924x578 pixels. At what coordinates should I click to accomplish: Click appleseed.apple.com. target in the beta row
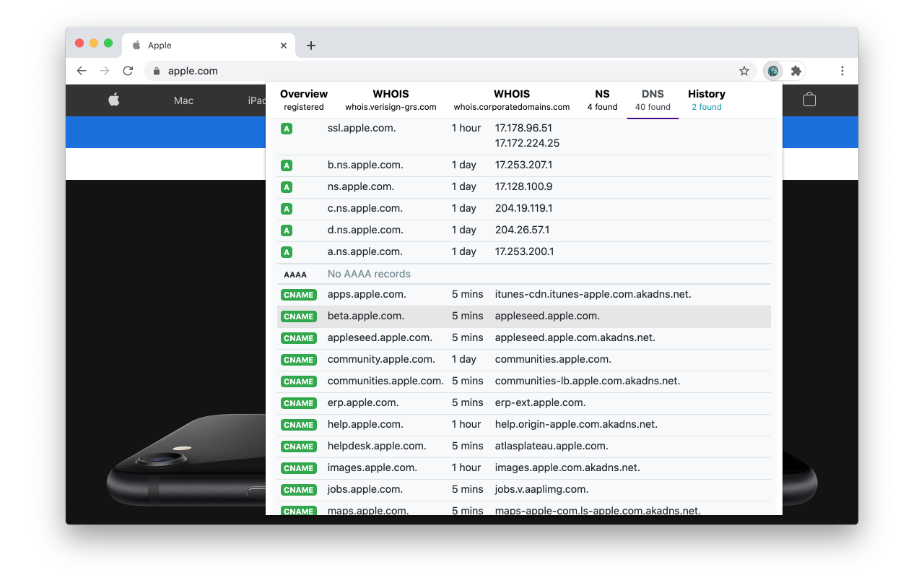pyautogui.click(x=547, y=316)
